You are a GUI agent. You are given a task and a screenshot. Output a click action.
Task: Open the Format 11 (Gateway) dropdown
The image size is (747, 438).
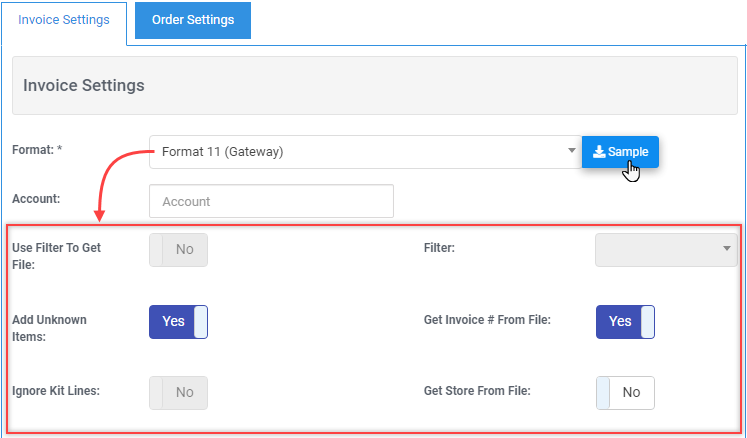click(x=365, y=152)
